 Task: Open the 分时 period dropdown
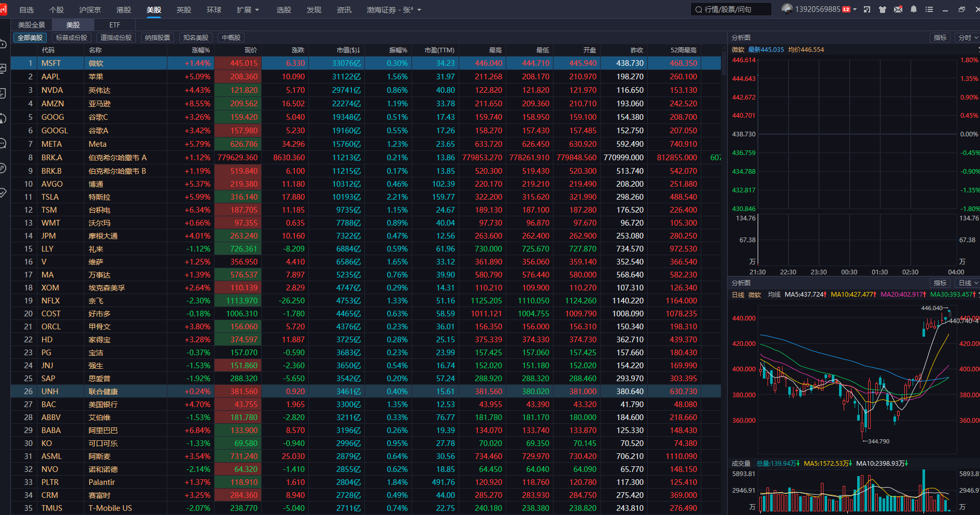click(x=967, y=38)
